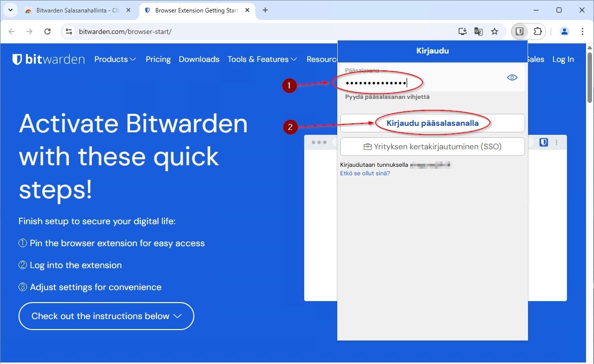Click 'Log into the extension' text

tap(76, 265)
